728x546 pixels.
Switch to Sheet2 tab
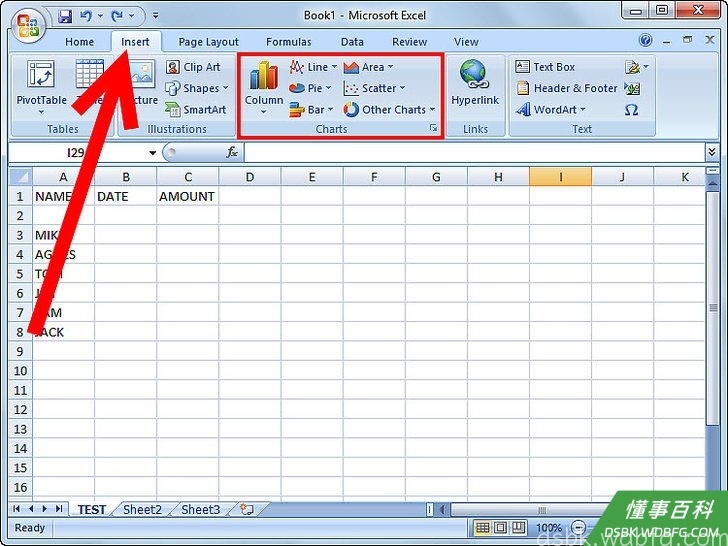click(x=142, y=509)
